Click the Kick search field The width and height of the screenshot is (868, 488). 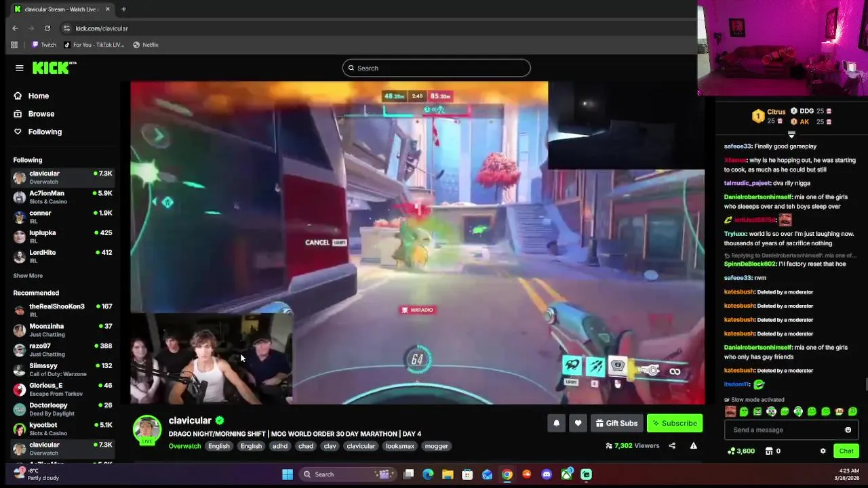(436, 68)
